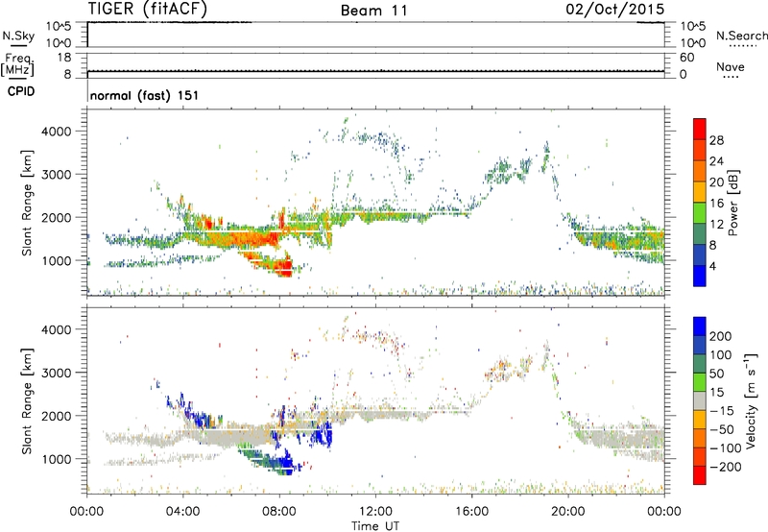The height and width of the screenshot is (532, 768).
Task: Select the 4000 tick in velocity panel
Action: click(56, 329)
